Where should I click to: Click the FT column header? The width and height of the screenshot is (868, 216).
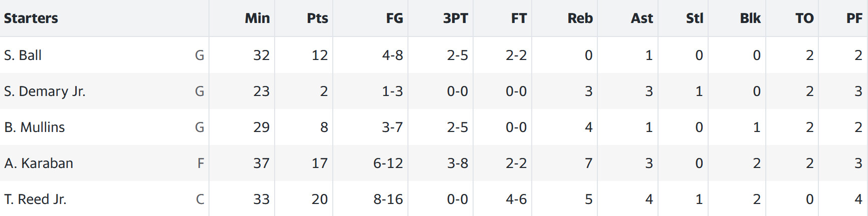tap(519, 18)
